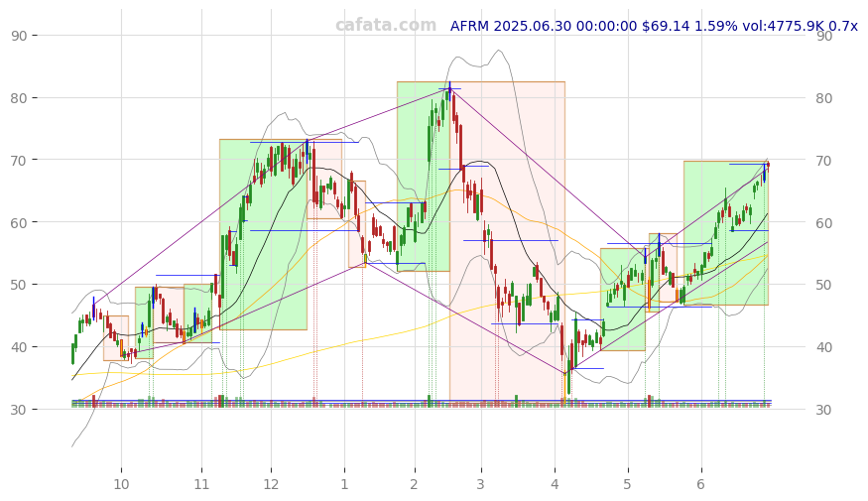
Task: Click the AFRM ticker header text
Action: [x=654, y=26]
